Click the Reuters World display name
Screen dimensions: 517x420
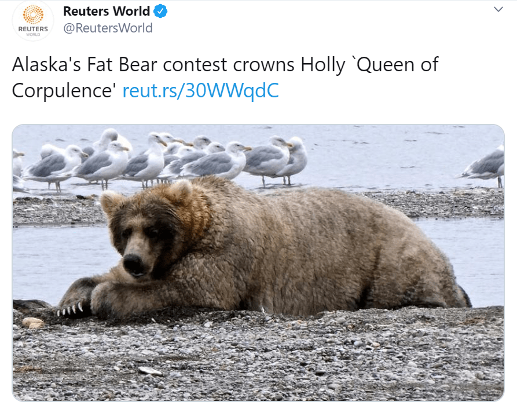point(107,11)
